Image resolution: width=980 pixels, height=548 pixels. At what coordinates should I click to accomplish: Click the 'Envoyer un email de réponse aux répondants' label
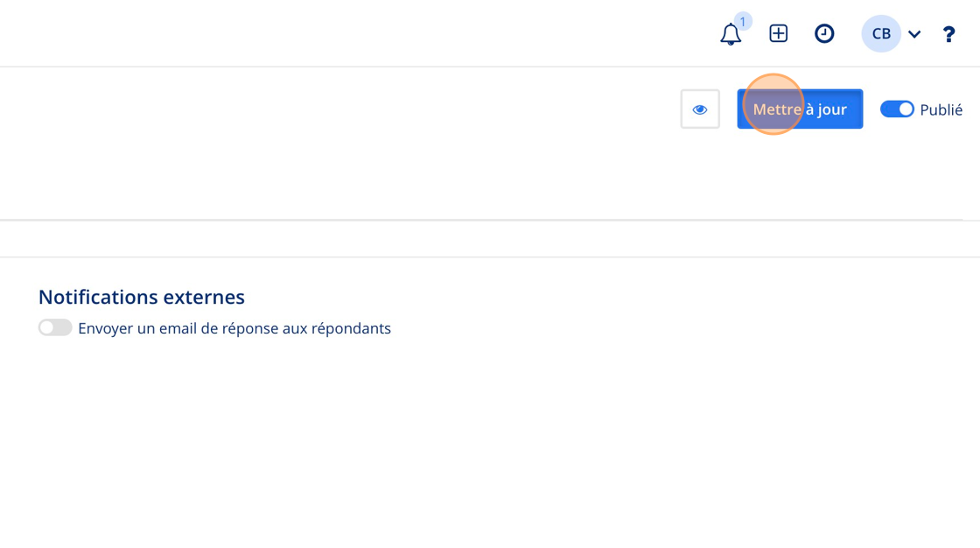234,328
